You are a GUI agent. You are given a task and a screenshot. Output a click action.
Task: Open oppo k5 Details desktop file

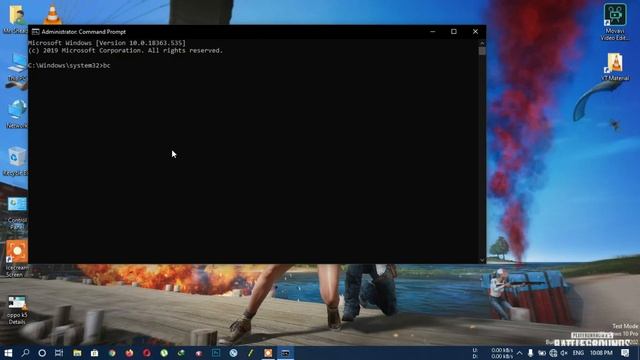[17, 310]
